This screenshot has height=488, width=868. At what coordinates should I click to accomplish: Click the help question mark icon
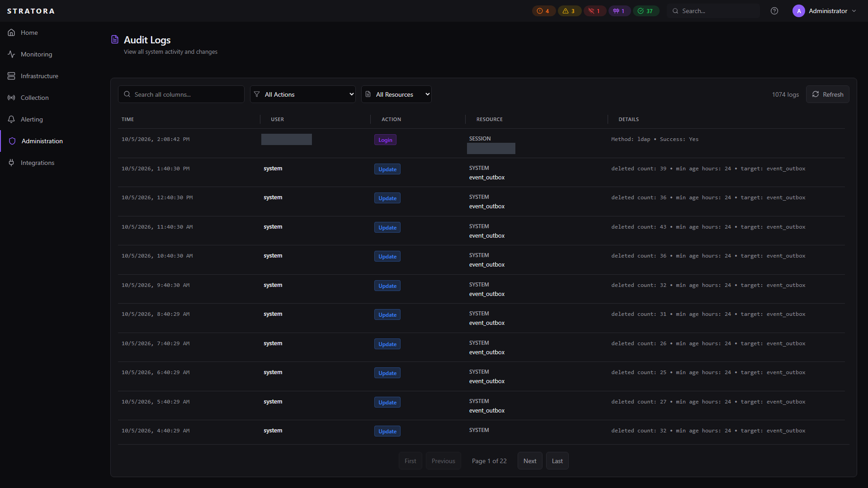tap(774, 11)
